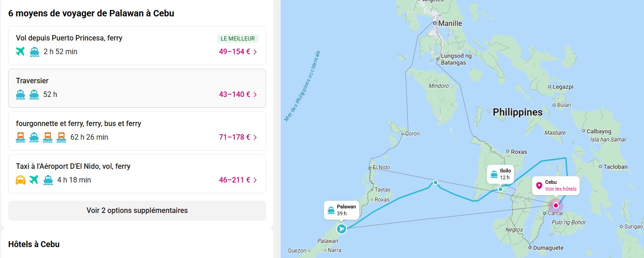Click the LE MEILLEUR badge
Viewport: 644px width, 258px height.
pyautogui.click(x=238, y=39)
